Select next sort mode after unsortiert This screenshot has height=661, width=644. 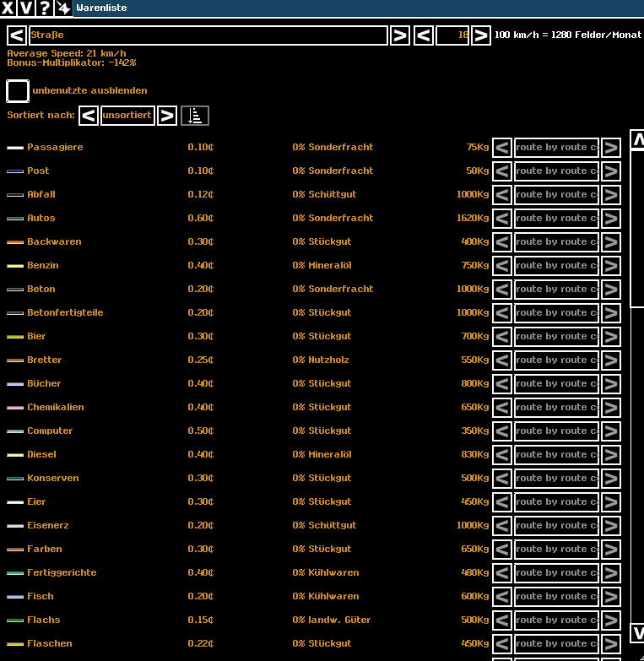[167, 116]
